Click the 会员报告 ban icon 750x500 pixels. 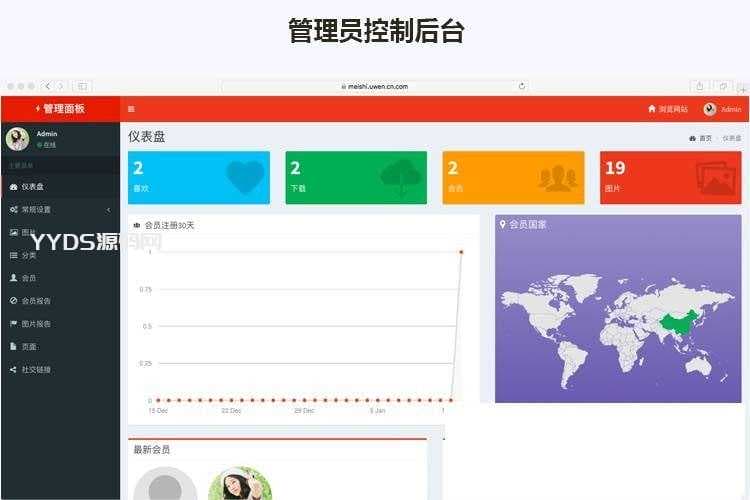13,300
